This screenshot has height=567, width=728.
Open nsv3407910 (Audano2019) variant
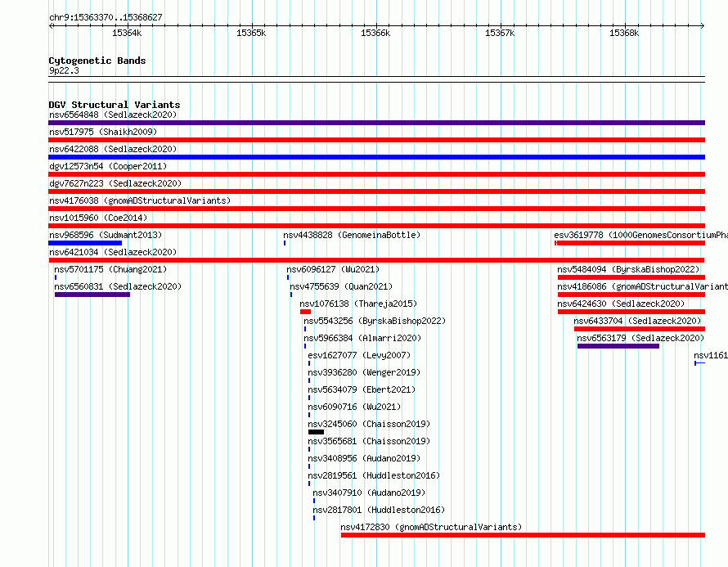pos(369,493)
